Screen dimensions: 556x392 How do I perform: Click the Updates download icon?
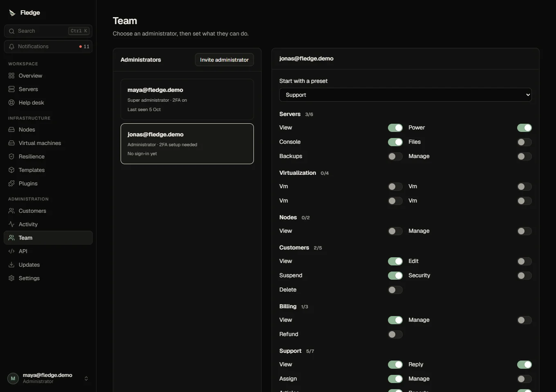click(x=11, y=265)
